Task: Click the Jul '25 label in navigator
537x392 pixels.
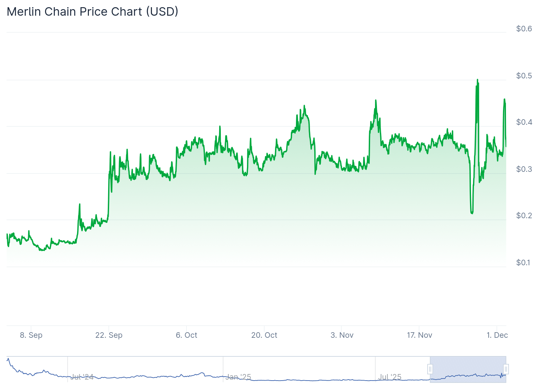Action: click(x=390, y=377)
